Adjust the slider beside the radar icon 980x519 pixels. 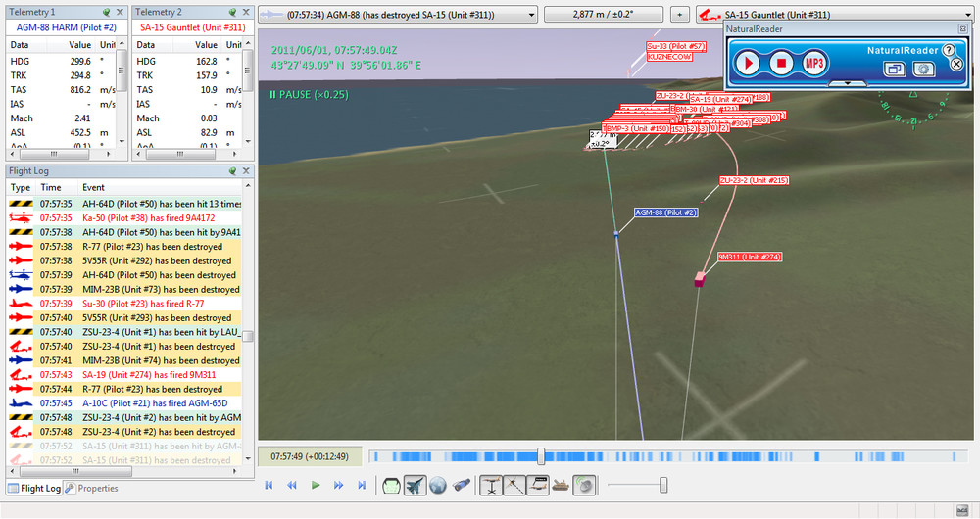click(663, 486)
